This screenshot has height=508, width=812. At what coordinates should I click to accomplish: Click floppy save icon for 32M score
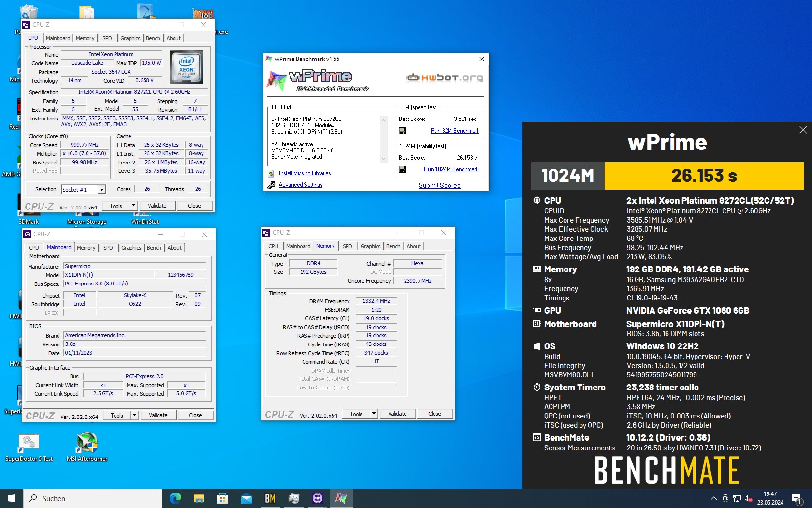402,131
